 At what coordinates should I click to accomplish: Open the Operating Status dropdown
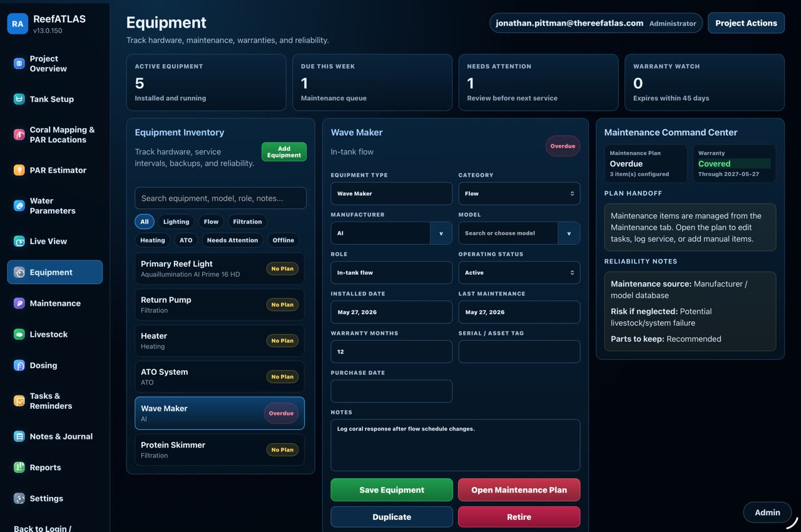(519, 272)
